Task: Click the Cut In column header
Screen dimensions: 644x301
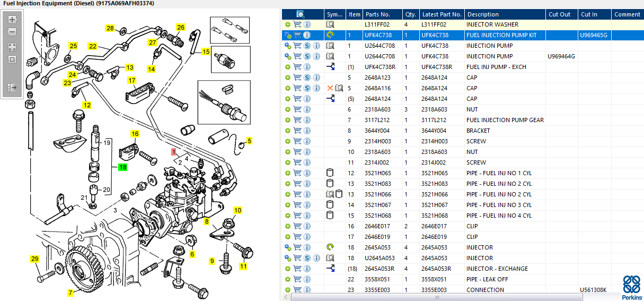Action: point(595,14)
